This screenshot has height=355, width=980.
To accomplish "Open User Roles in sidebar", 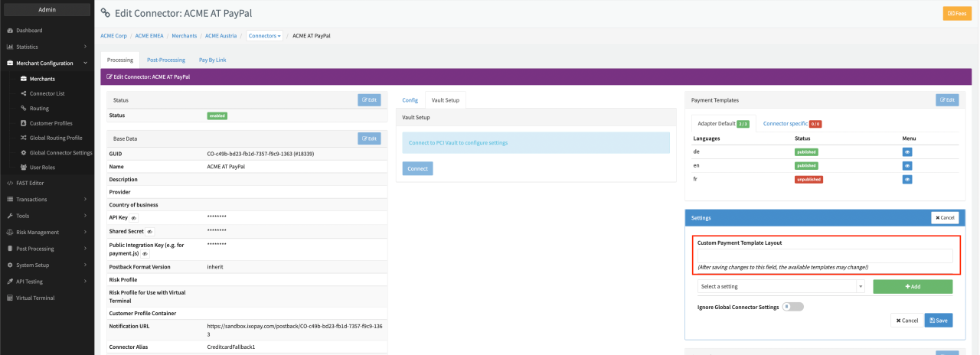I will point(42,167).
